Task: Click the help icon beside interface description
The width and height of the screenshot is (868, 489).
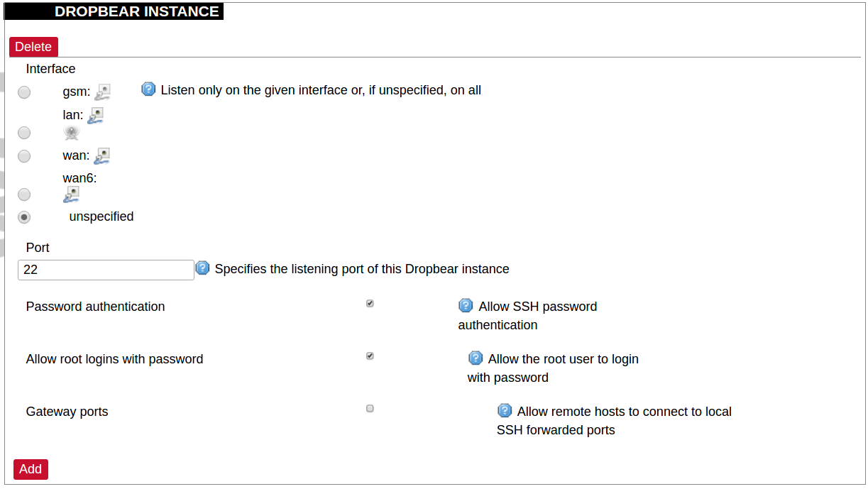Action: coord(148,89)
